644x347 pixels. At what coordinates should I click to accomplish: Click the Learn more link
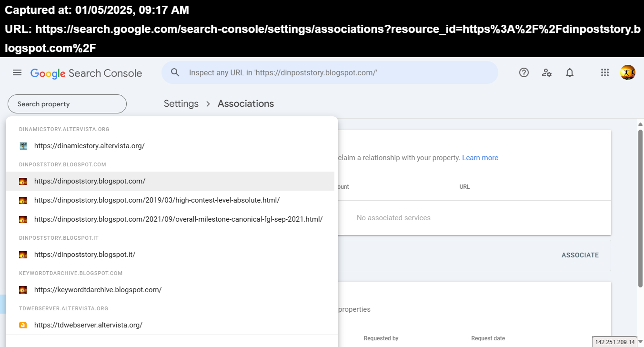(480, 158)
